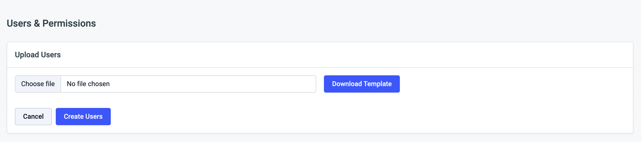Click the Download Template button
The width and height of the screenshot is (644, 142).
coord(361,84)
